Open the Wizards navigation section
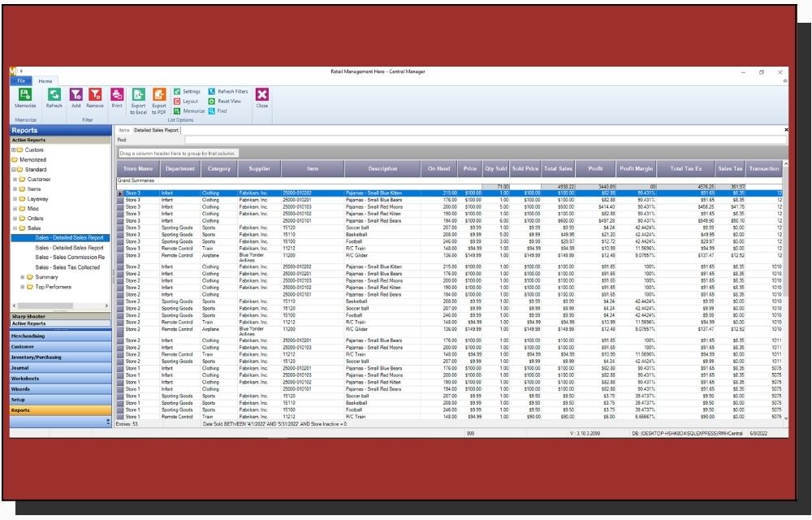Viewport: 812px width, 520px height. 61,389
